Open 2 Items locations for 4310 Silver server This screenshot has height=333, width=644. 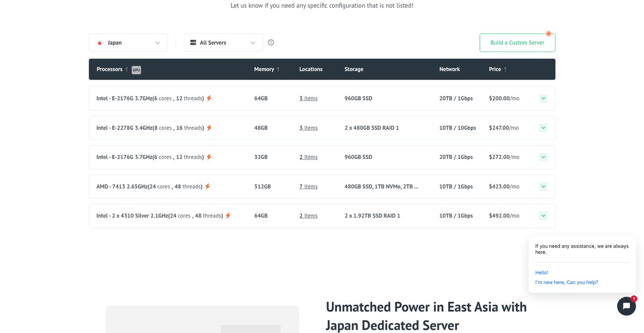[x=309, y=215]
